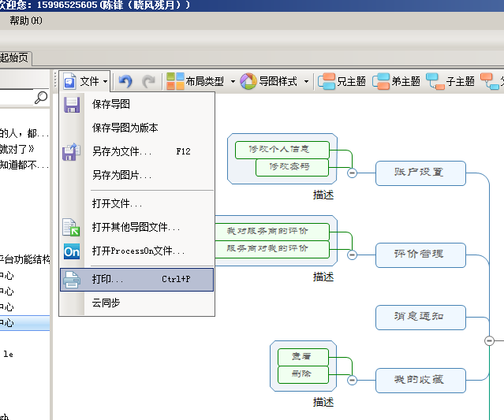
Task: Click the redo arrow icon in toolbar
Action: 148,81
